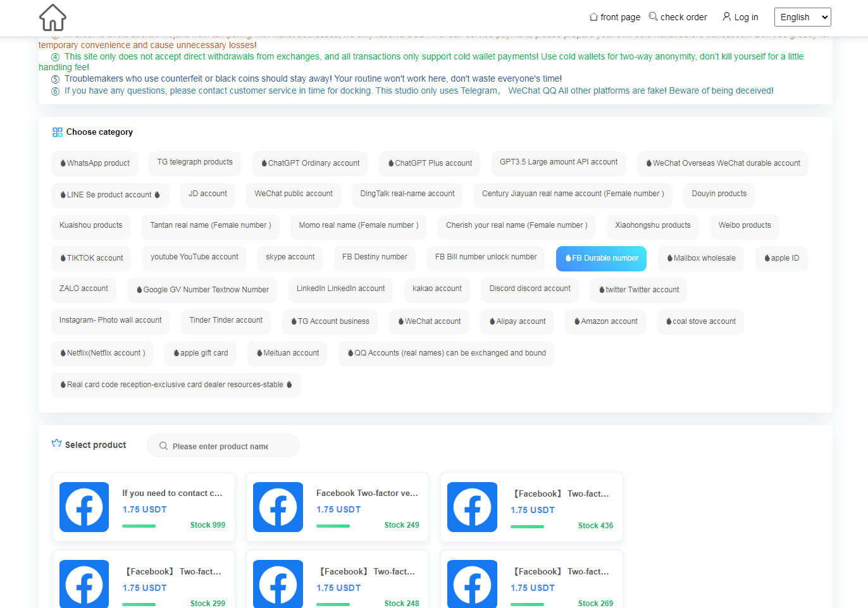This screenshot has height=608, width=868.
Task: Click Facebook icon of the Stock 999 product
Action: click(x=84, y=507)
